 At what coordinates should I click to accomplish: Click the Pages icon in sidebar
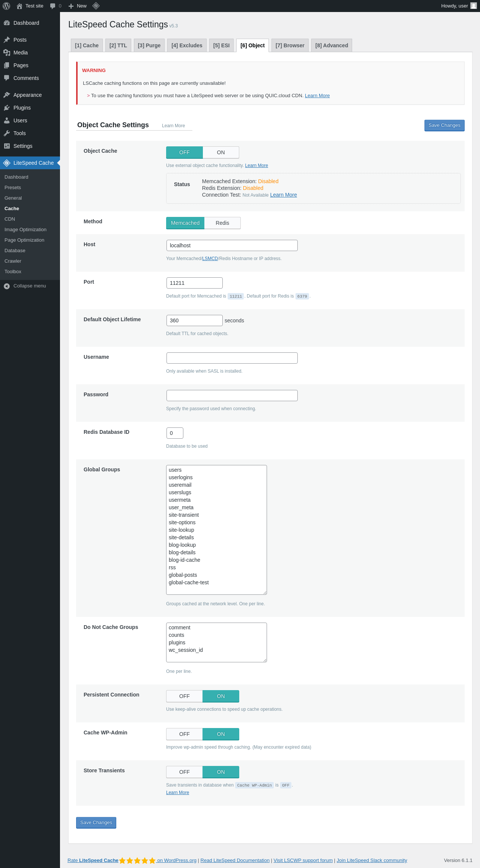7,65
